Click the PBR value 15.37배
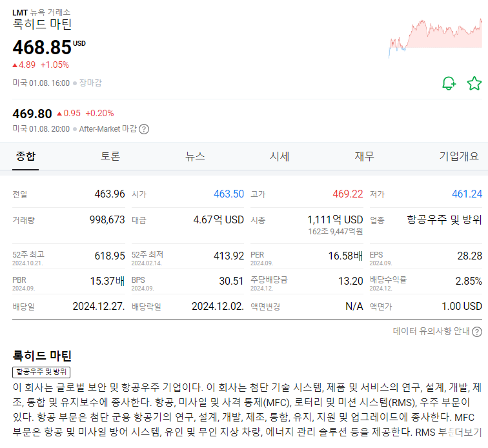Image resolution: width=488 pixels, height=448 pixels. coord(107,281)
